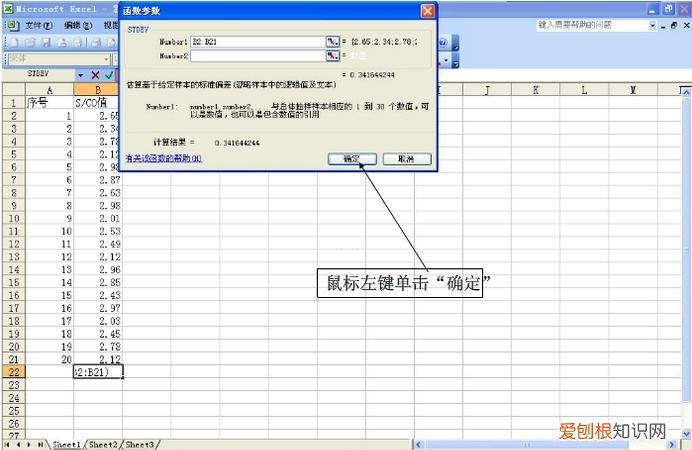Click the STDEV name box
The width and height of the screenshot is (692, 450).
point(38,74)
